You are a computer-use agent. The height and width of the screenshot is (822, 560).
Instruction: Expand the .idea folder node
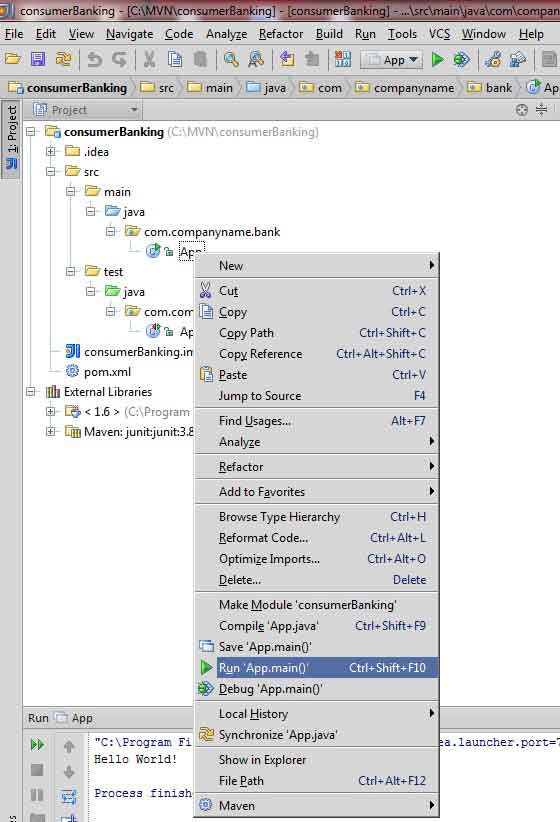pos(51,152)
